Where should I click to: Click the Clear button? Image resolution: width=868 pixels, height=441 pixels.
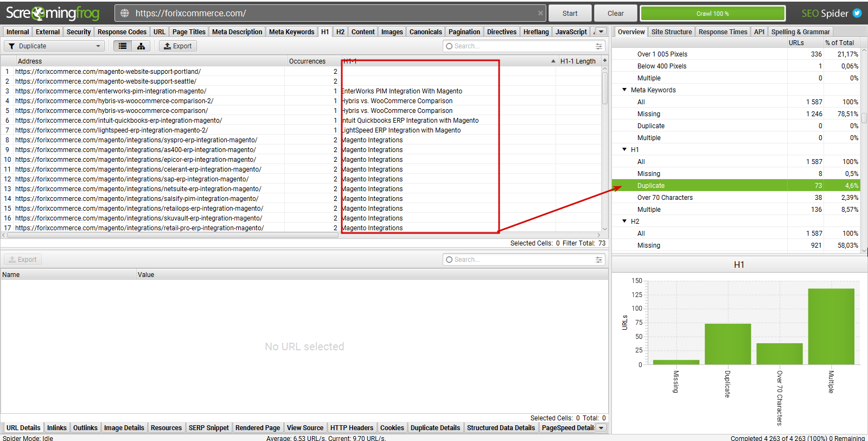tap(615, 13)
